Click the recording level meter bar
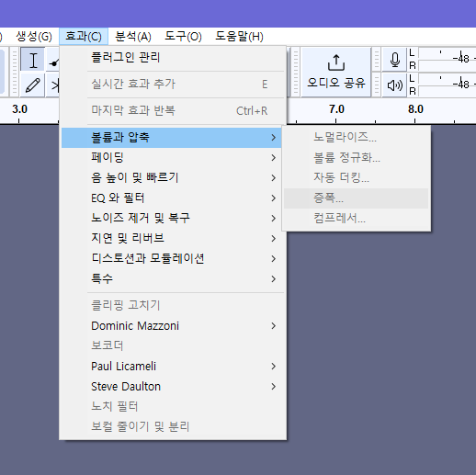 (x=447, y=60)
